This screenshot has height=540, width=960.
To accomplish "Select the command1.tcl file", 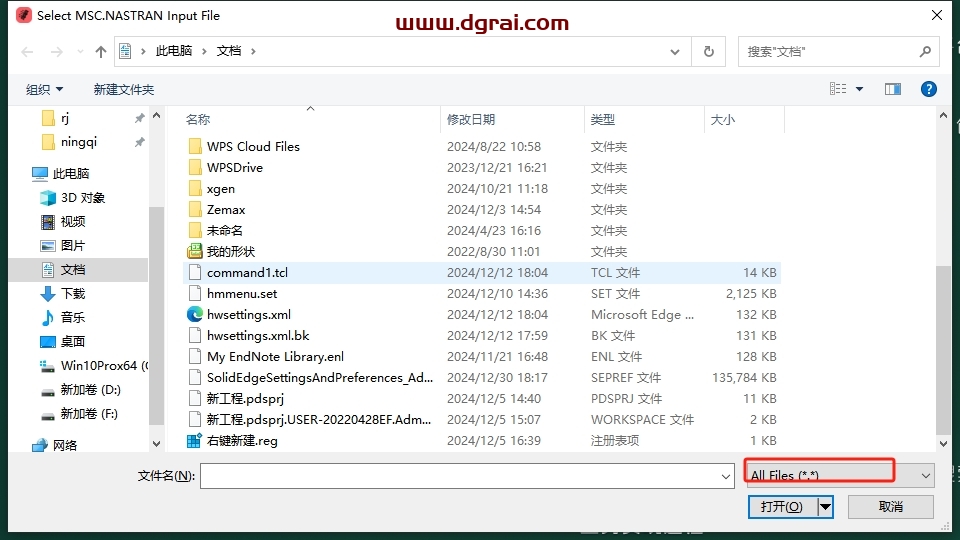I will [x=481, y=272].
